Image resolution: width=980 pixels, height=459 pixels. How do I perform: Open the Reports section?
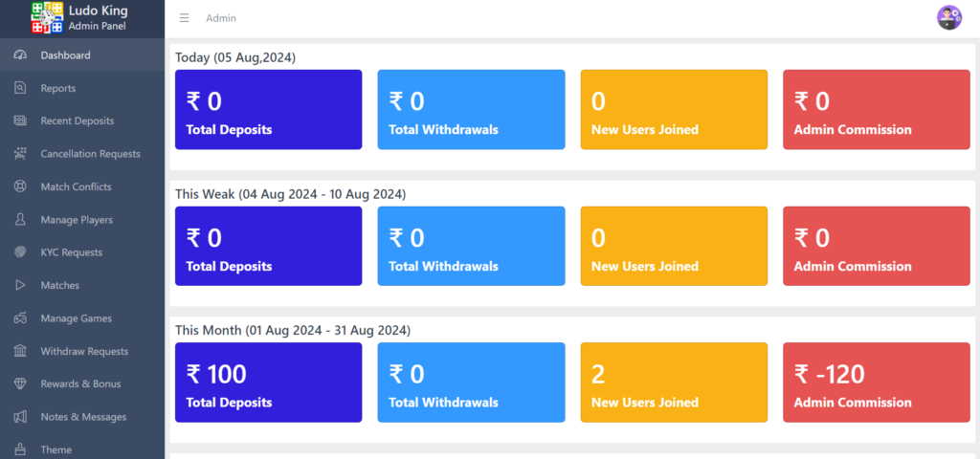(82, 88)
